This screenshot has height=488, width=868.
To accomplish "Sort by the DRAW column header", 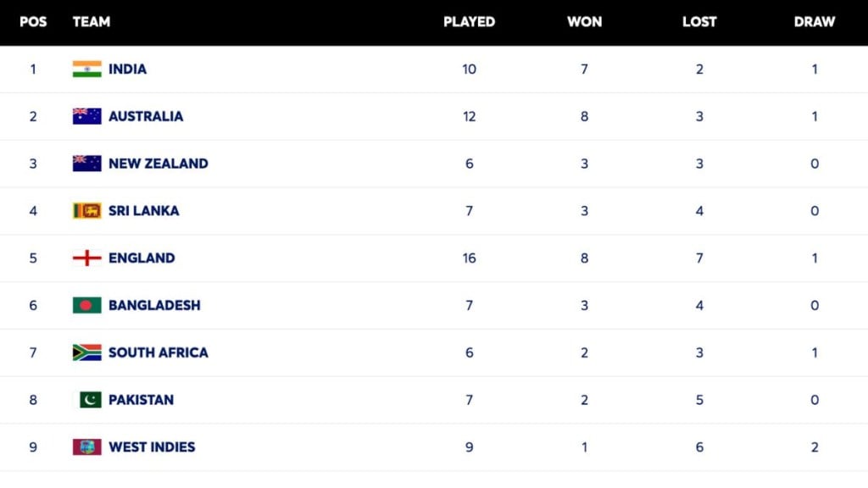I will (814, 22).
